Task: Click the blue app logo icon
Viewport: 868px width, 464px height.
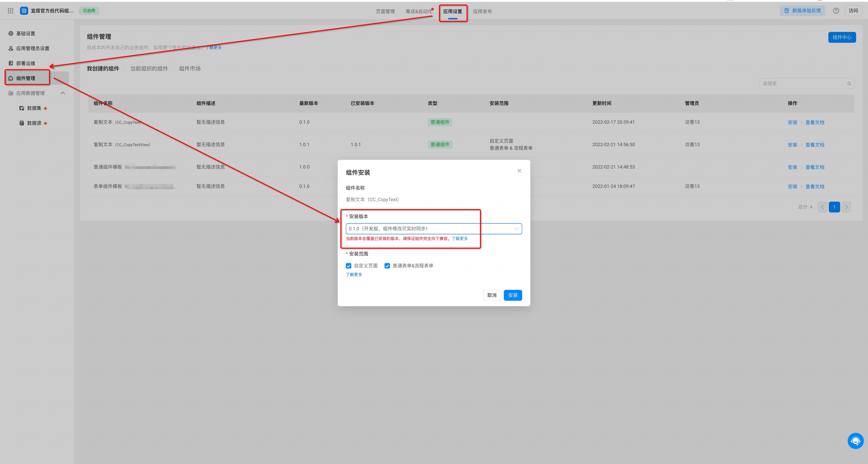Action: coord(24,11)
